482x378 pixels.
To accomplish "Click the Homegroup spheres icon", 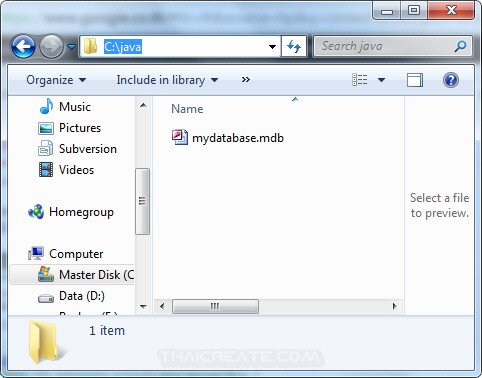I will (36, 212).
